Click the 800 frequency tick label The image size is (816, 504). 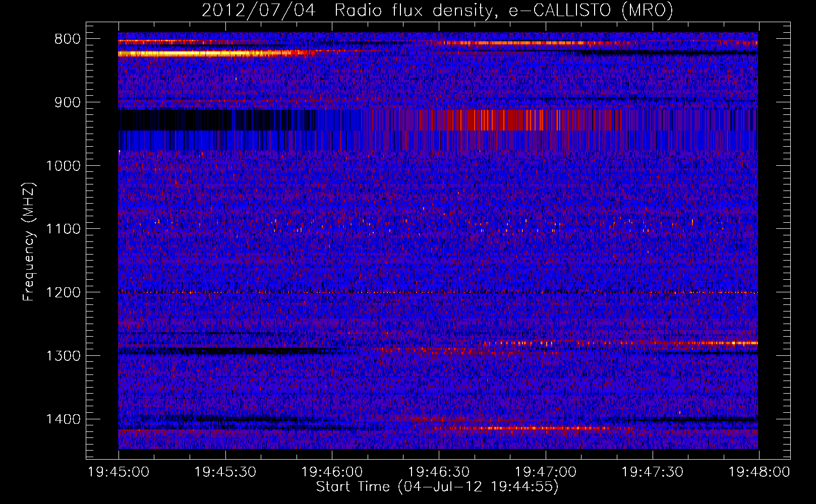(x=67, y=39)
